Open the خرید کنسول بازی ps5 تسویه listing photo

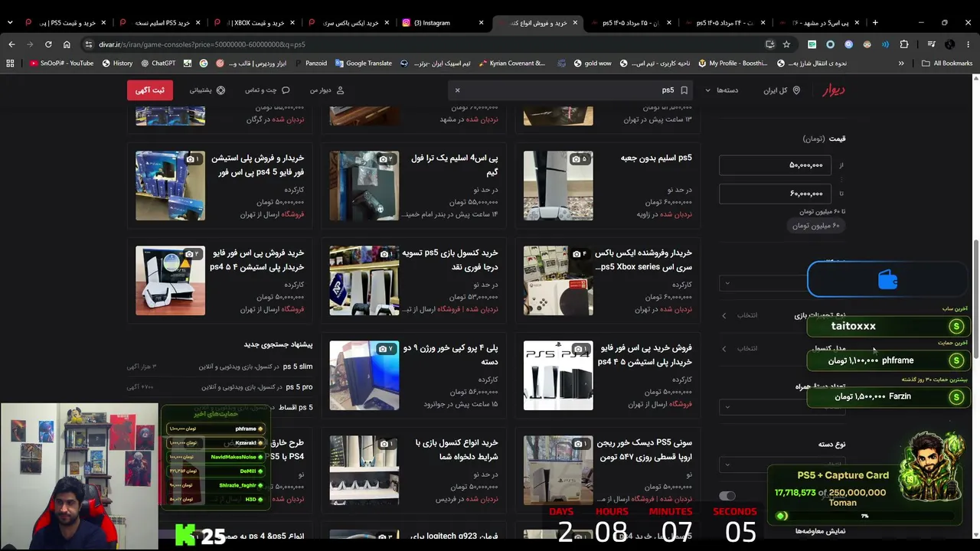(x=364, y=281)
